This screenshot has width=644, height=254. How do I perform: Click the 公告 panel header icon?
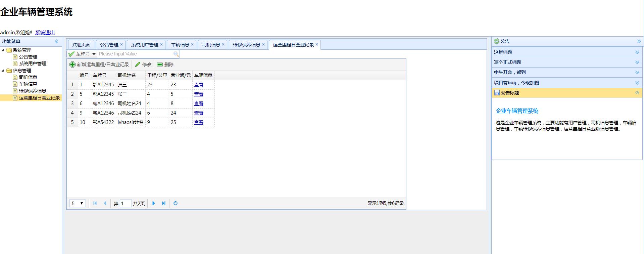pyautogui.click(x=497, y=41)
